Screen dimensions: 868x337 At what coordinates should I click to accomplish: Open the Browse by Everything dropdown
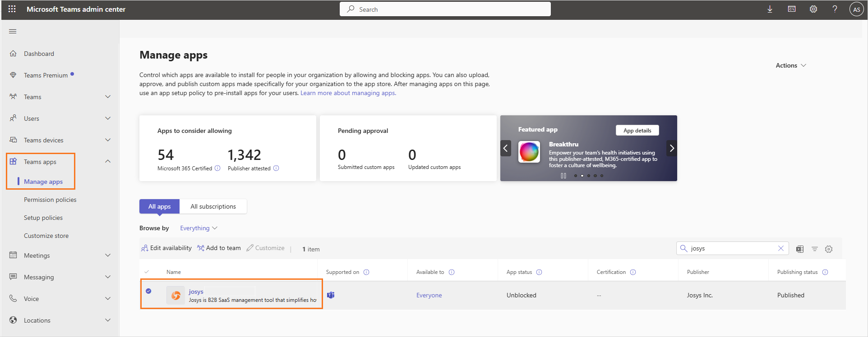(x=199, y=228)
